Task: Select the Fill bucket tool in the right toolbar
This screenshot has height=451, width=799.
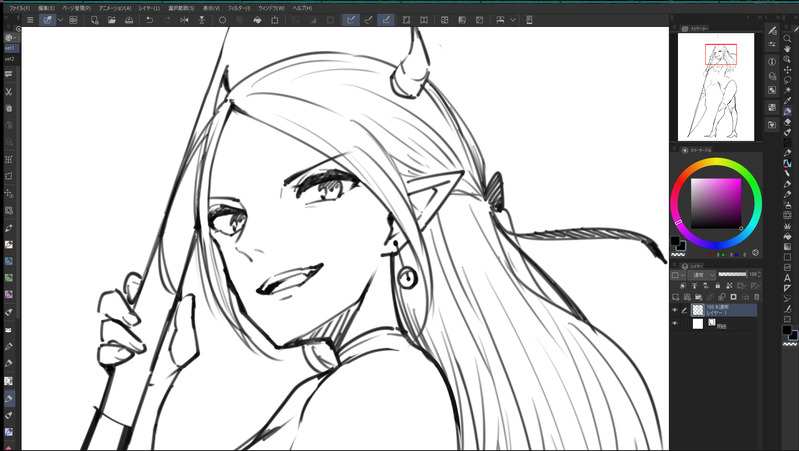Action: point(787,236)
